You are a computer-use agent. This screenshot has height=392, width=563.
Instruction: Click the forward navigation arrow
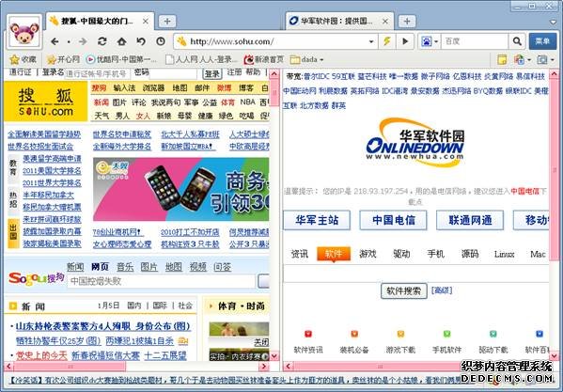(x=83, y=41)
